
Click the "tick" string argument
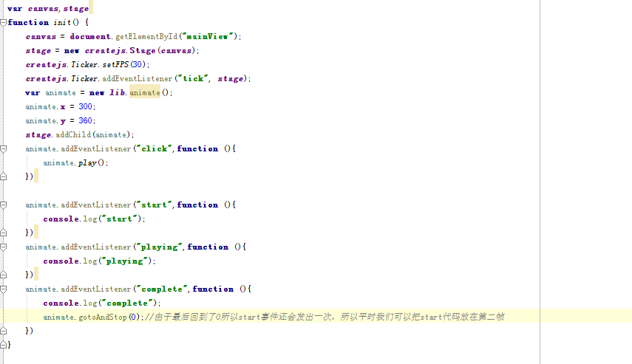(x=194, y=78)
